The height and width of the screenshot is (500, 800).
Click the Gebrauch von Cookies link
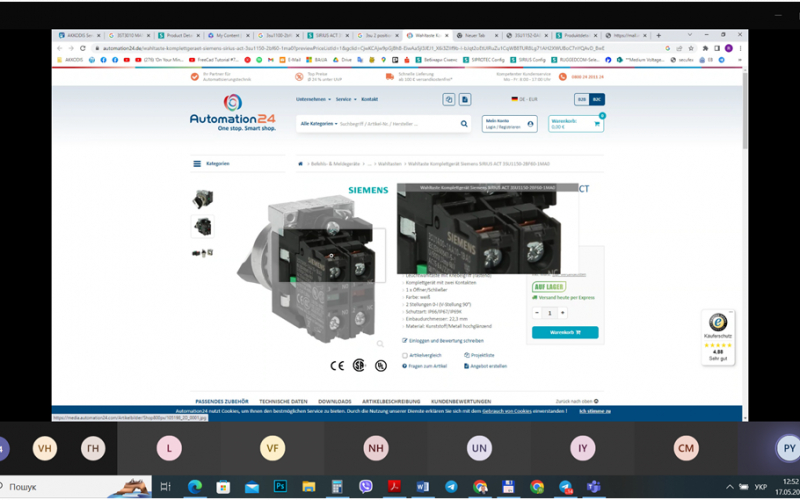point(507,411)
